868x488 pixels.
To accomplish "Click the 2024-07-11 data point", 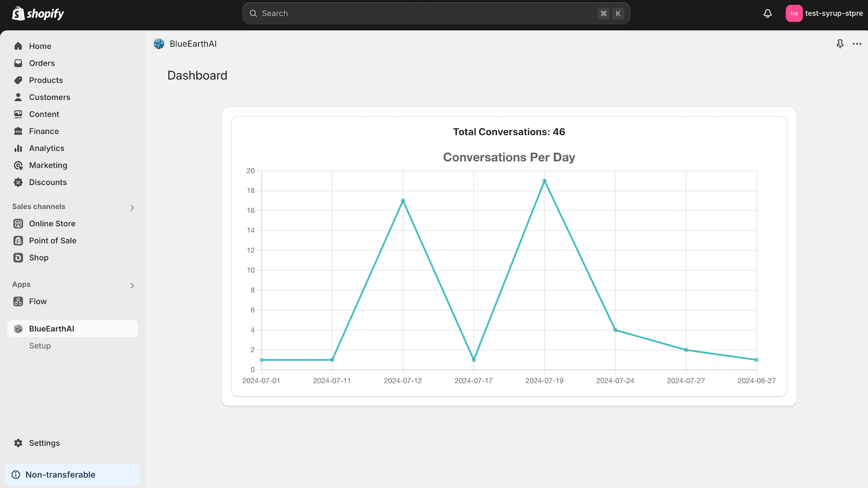I will [x=332, y=360].
